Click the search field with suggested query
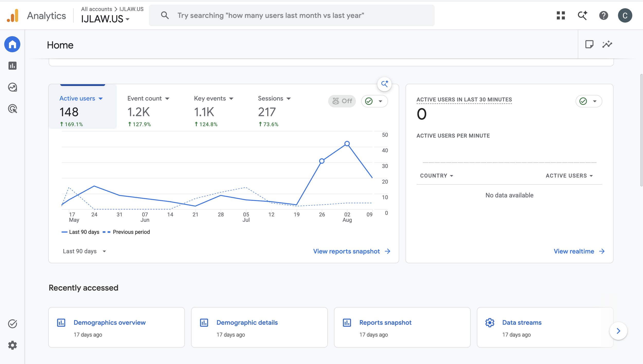 pyautogui.click(x=292, y=15)
